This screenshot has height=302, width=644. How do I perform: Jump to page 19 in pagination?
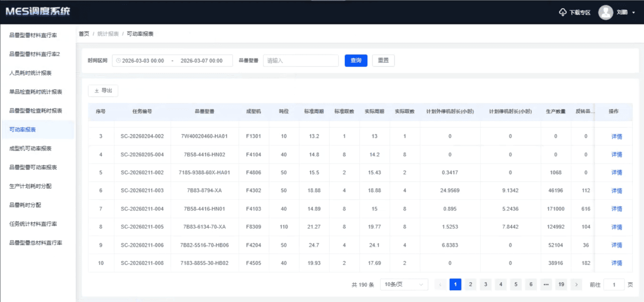[x=561, y=284]
